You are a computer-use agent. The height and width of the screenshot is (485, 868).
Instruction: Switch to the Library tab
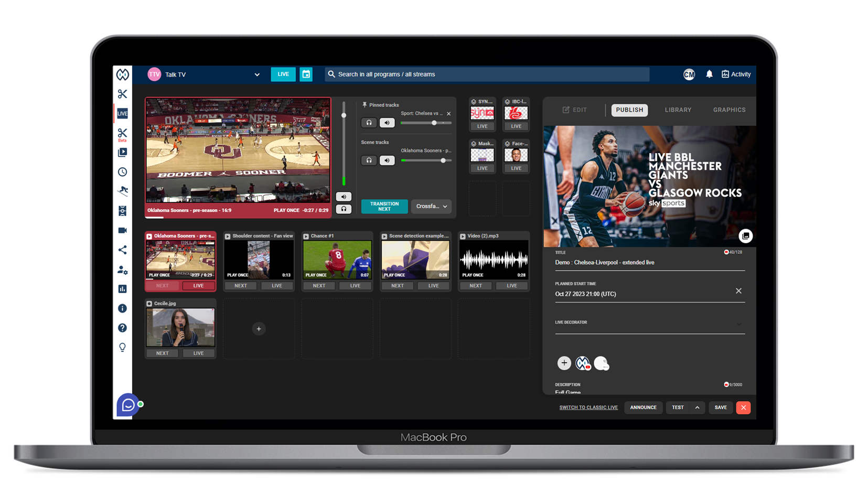(678, 110)
